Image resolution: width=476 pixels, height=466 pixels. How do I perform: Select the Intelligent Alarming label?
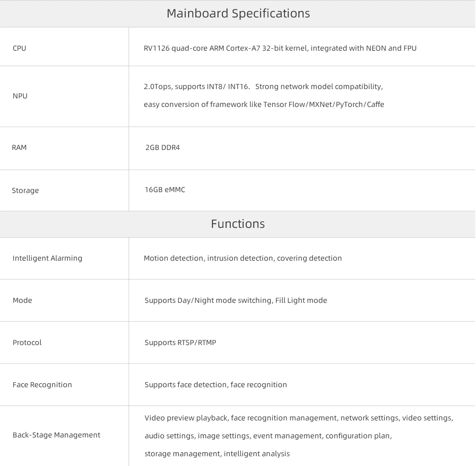point(47,258)
